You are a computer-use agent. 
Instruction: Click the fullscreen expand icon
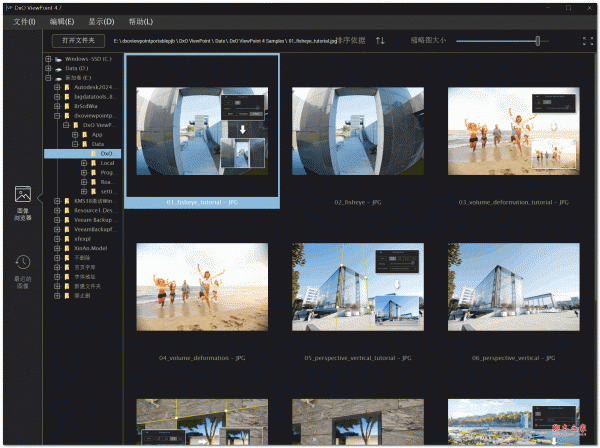tap(588, 41)
